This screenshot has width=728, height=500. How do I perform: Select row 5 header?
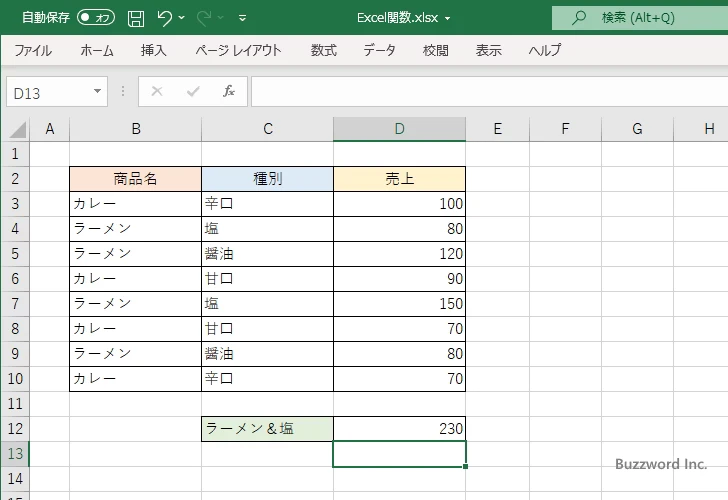15,254
